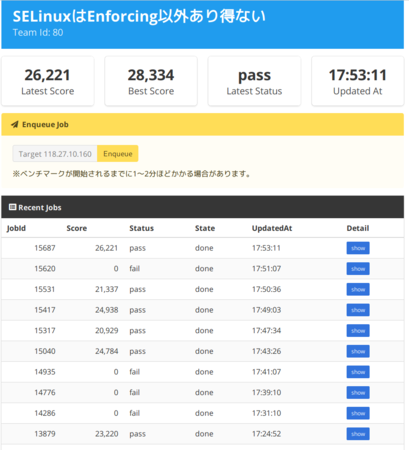The image size is (409, 450).
Task: Click the UpdatedAt column header
Action: (x=272, y=228)
